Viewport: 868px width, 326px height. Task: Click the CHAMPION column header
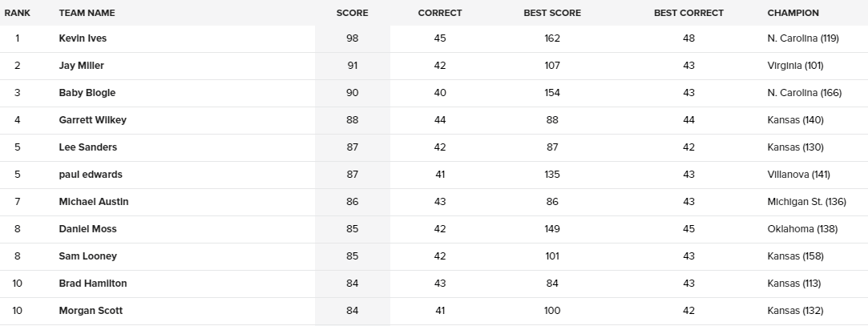point(793,13)
